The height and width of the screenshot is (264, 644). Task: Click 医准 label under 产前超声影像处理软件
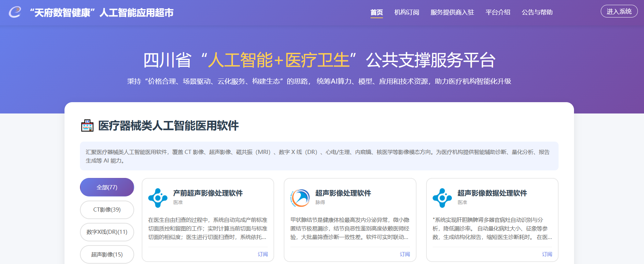(x=178, y=202)
